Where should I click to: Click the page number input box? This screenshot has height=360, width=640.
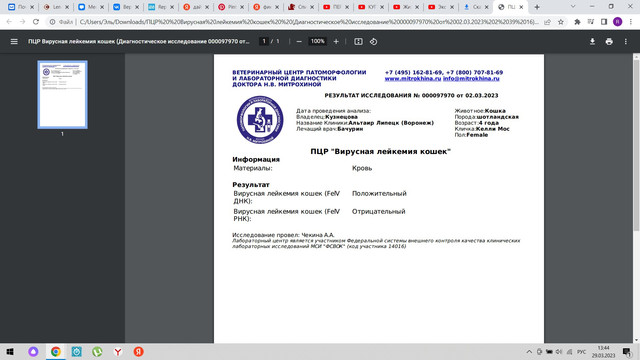point(264,41)
